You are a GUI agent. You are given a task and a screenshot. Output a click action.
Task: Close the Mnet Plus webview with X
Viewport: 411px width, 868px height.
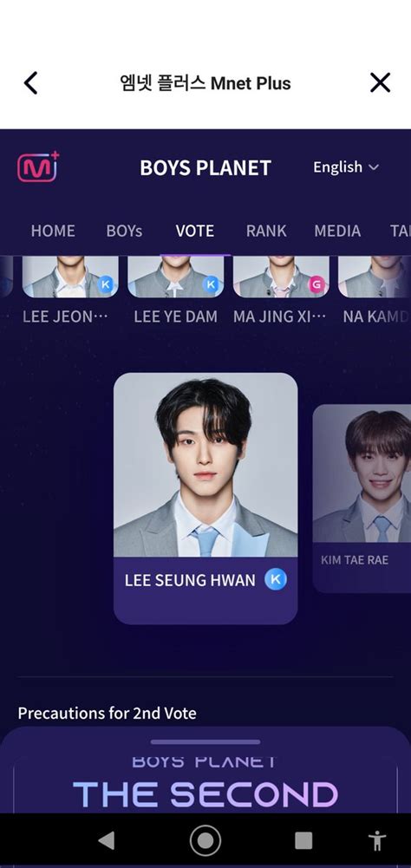[380, 83]
